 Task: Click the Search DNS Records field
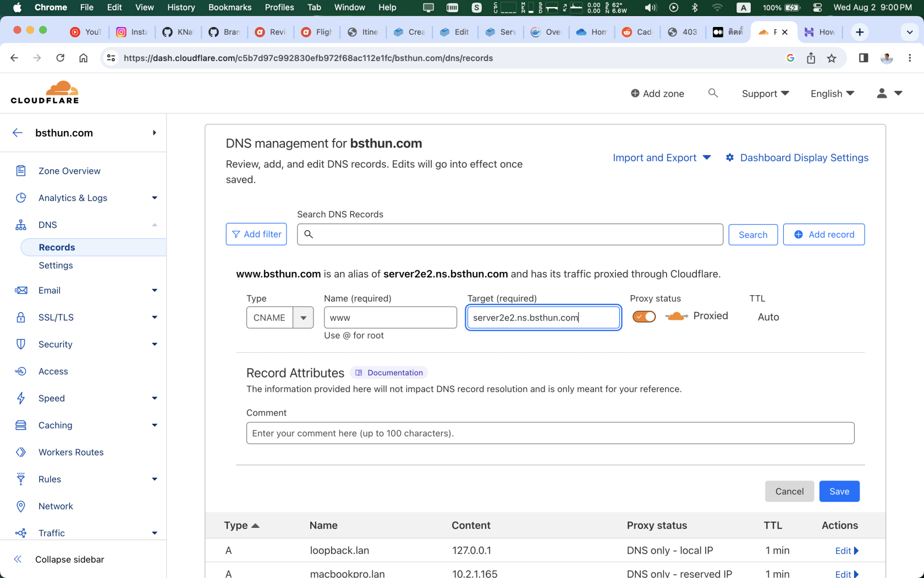[x=510, y=235]
